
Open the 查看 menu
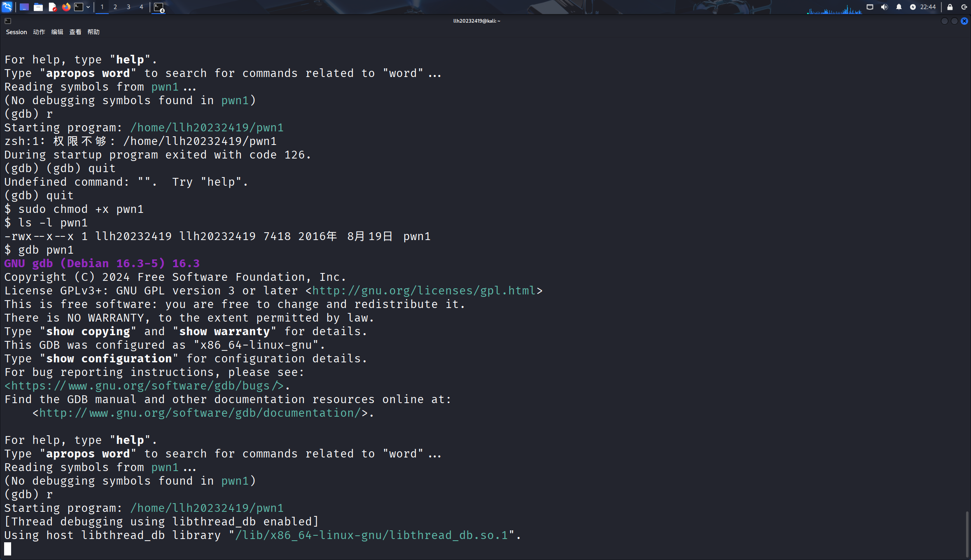coord(75,32)
